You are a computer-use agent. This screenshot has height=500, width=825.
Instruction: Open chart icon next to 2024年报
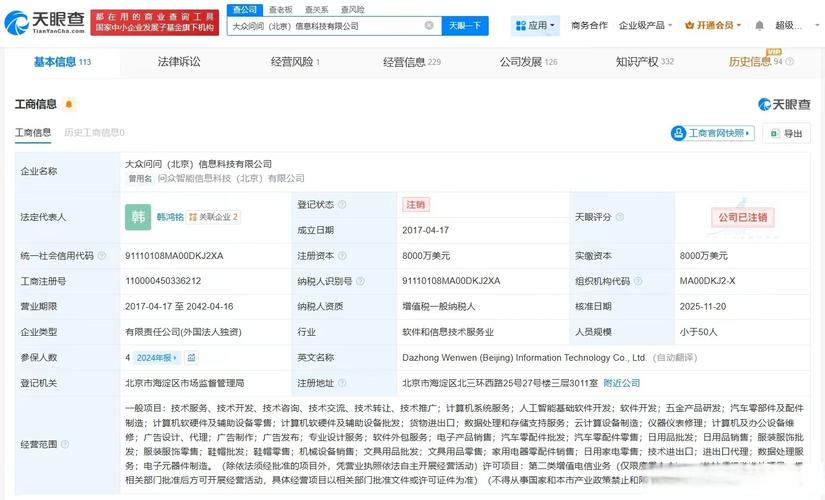click(x=192, y=357)
